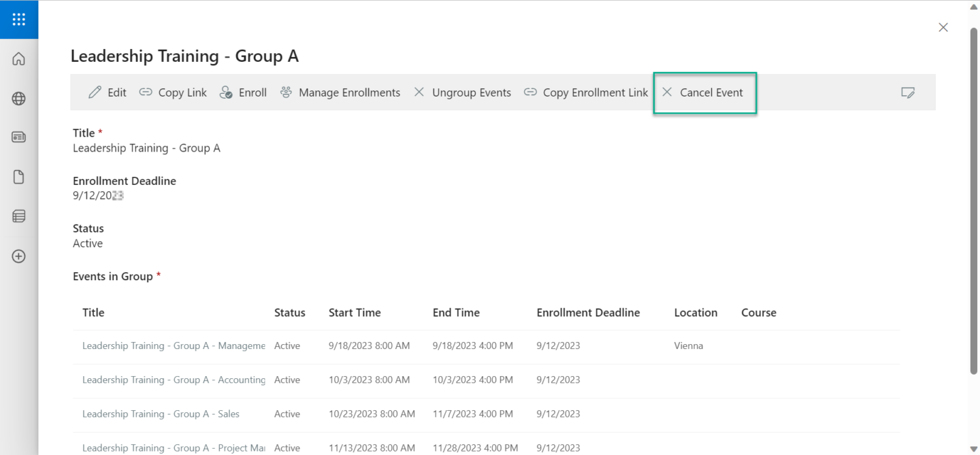Viewport: 980px width, 455px height.
Task: Open the Leadership Training Accounting event link
Action: [174, 380]
